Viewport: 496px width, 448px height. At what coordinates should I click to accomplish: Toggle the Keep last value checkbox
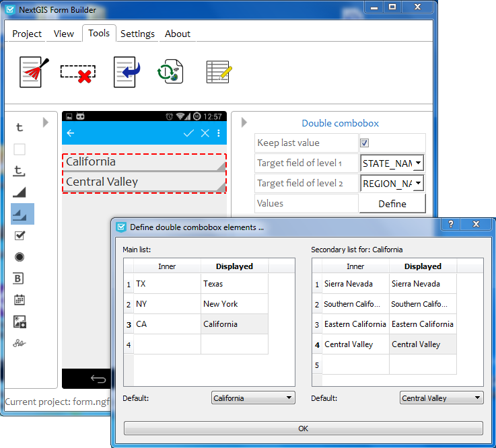click(x=364, y=143)
